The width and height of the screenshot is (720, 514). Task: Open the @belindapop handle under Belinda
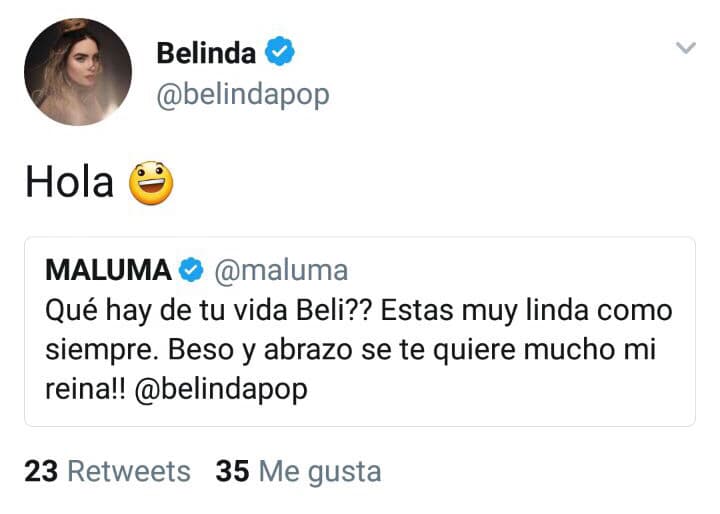(242, 95)
